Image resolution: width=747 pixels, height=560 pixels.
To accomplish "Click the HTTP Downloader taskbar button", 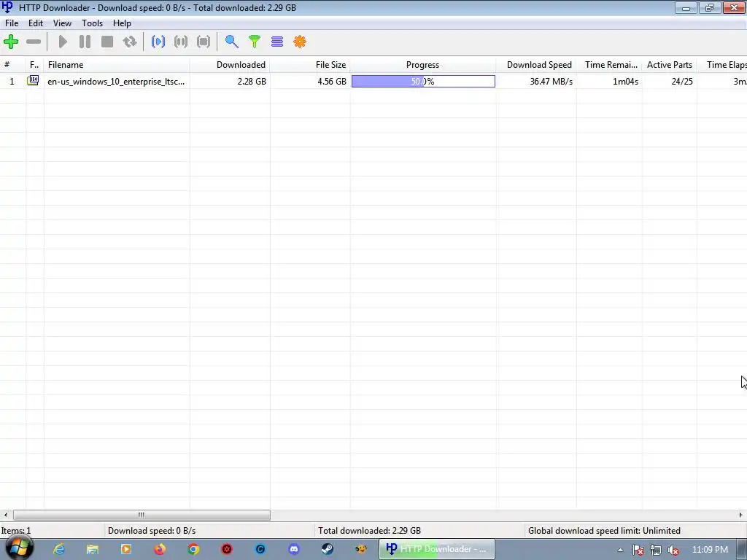I will click(437, 549).
